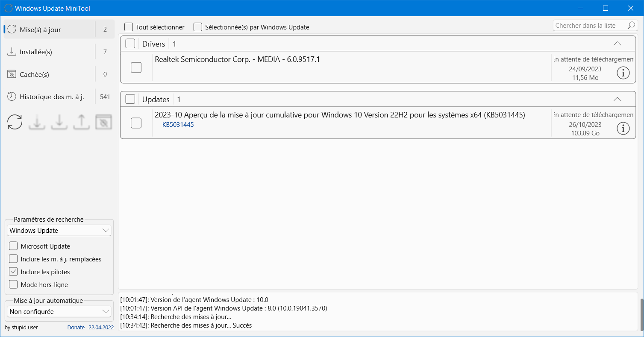The height and width of the screenshot is (337, 644).
Task: Click the refresh search for updates icon
Action: (x=15, y=122)
